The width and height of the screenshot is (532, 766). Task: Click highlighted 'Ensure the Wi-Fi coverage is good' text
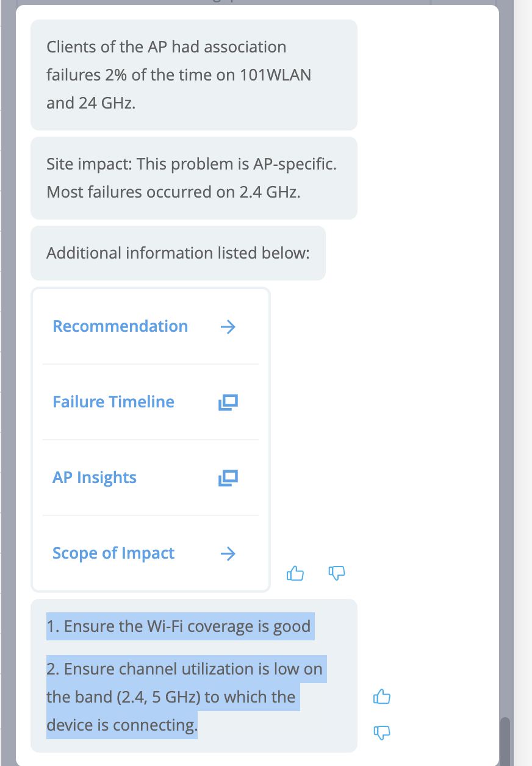(180, 626)
